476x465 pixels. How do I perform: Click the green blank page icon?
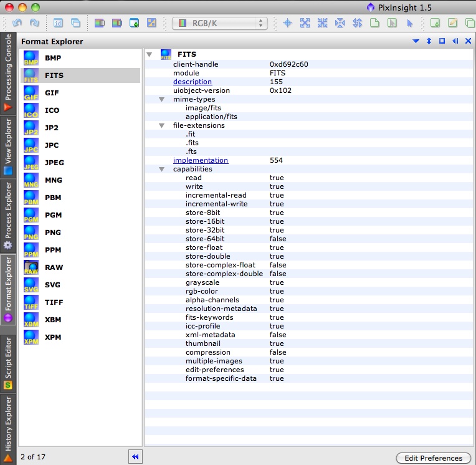(x=374, y=23)
